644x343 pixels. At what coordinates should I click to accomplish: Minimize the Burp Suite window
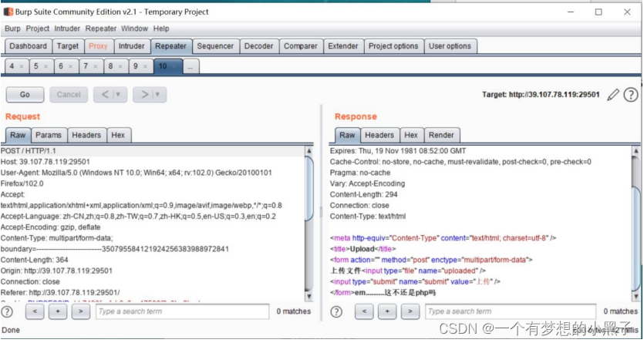pyautogui.click(x=571, y=12)
